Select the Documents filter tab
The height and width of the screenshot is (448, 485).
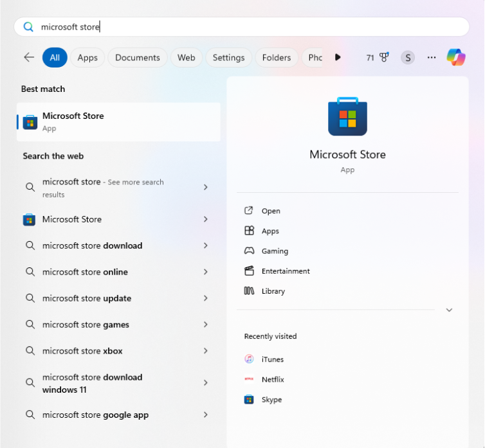137,57
